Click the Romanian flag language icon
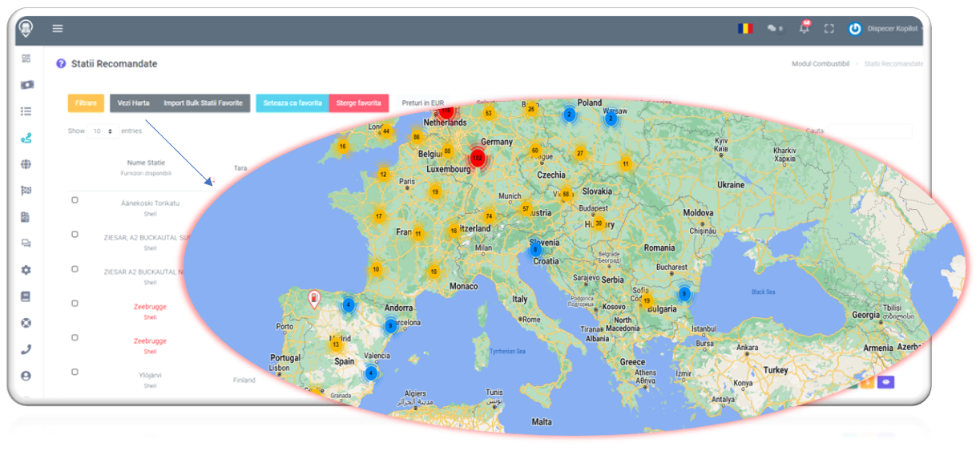 pos(745,29)
